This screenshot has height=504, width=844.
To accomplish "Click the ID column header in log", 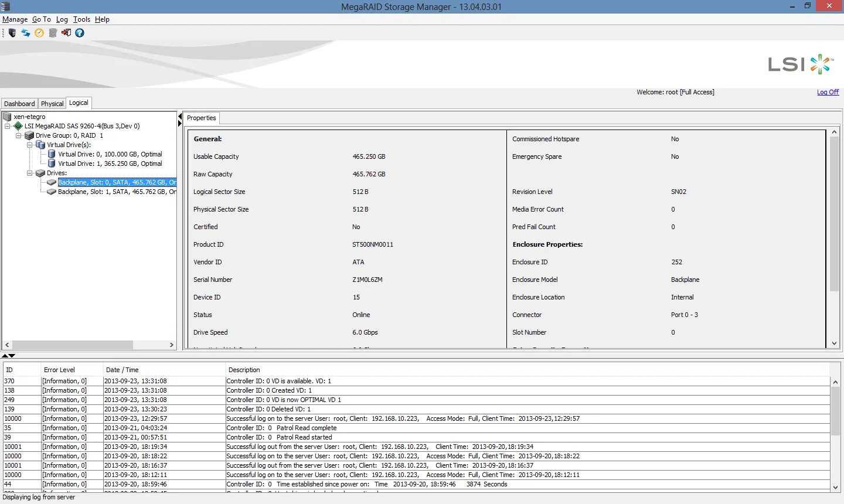I will (22, 370).
